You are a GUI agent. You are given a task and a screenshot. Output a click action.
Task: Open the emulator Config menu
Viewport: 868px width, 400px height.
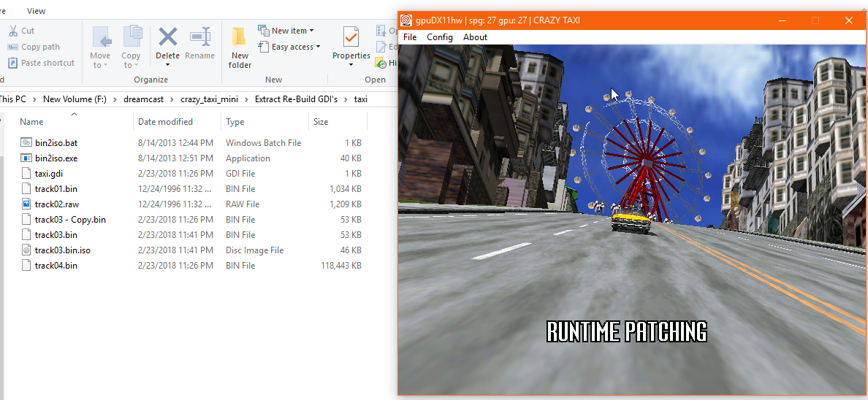[440, 37]
